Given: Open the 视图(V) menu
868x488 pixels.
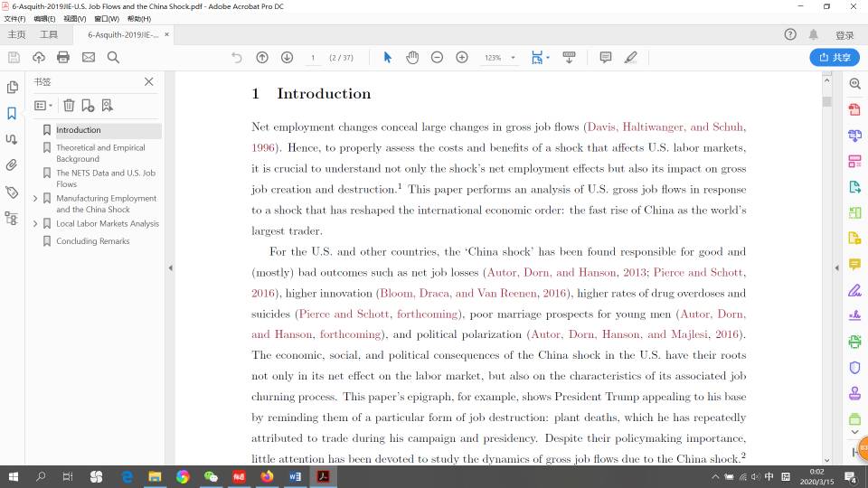Looking at the screenshot, I should pyautogui.click(x=75, y=19).
